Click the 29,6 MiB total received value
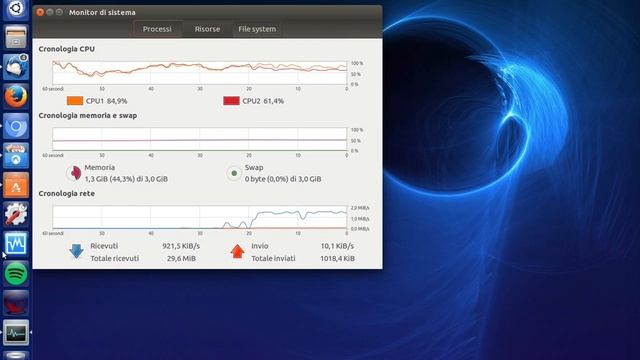640x360 pixels. pyautogui.click(x=181, y=258)
